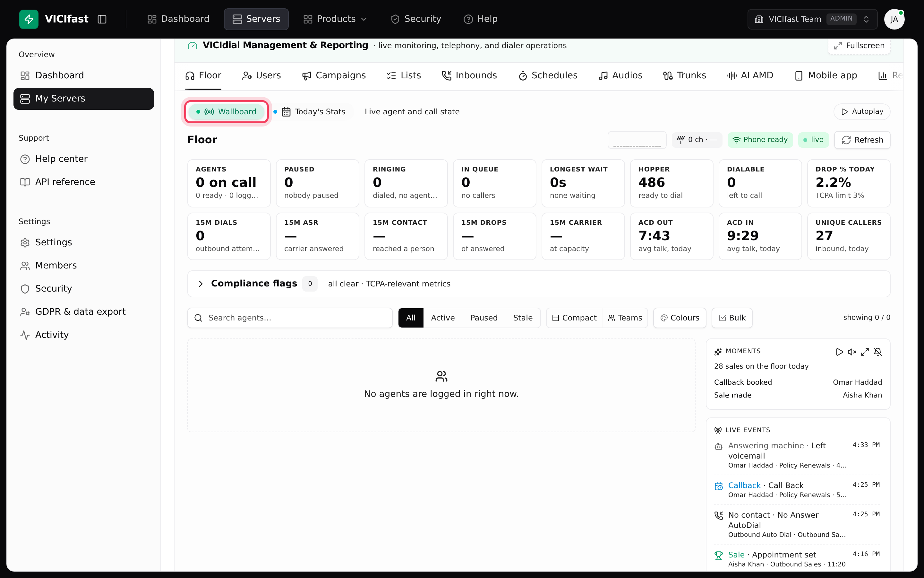The image size is (924, 578).
Task: Open the Today's Stats view
Action: point(313,112)
